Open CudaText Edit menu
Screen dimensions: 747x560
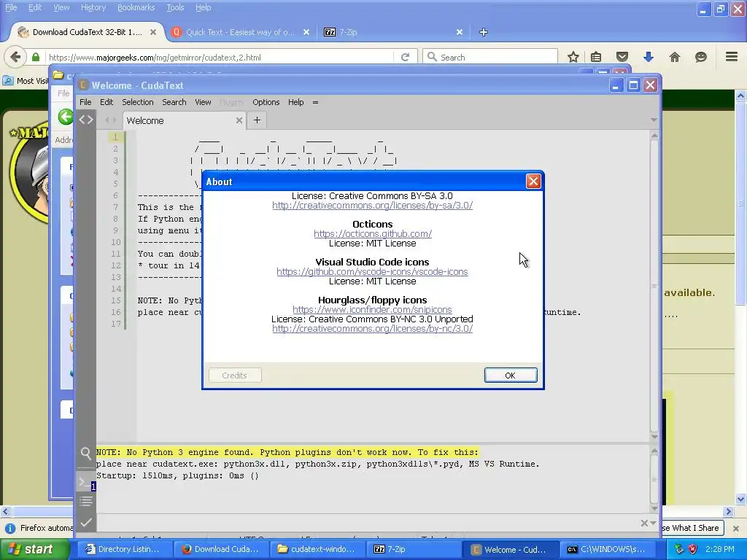107,102
